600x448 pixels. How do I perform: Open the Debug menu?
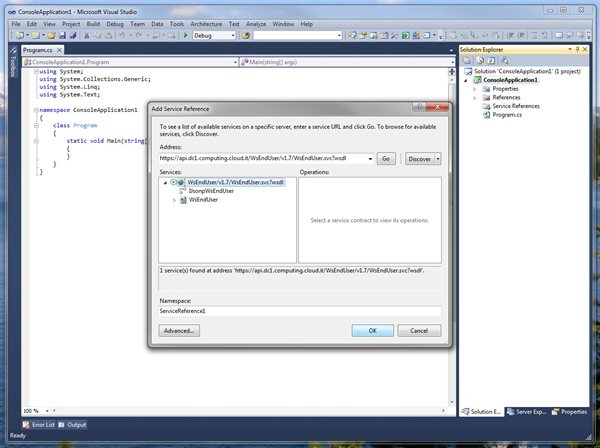pos(115,24)
